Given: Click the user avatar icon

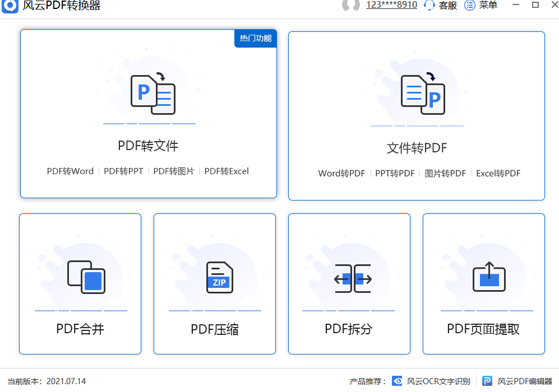Looking at the screenshot, I should [x=351, y=6].
